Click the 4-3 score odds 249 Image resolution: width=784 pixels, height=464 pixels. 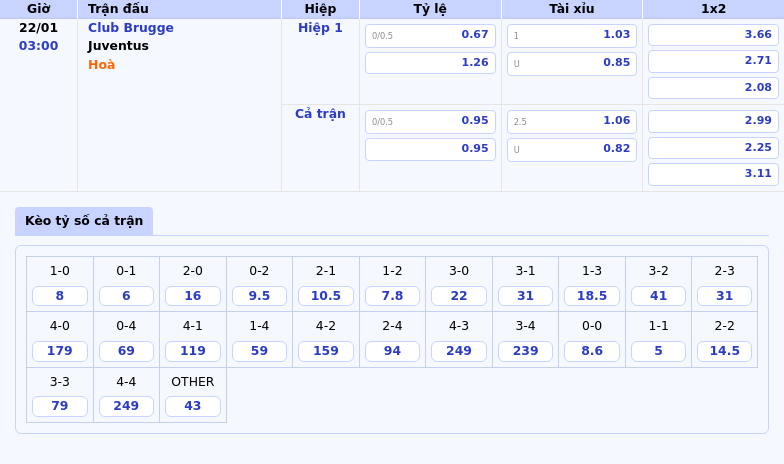coord(459,351)
